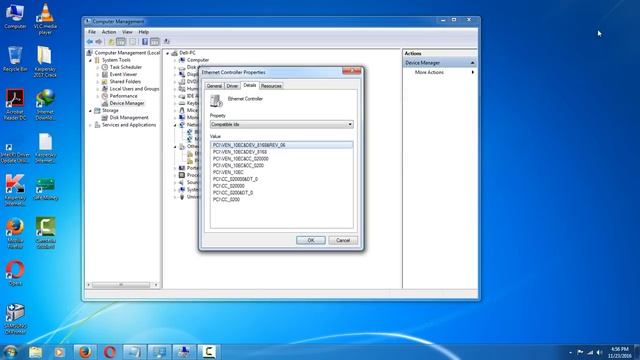
Task: Expand the Services and Applications node
Action: pyautogui.click(x=91, y=125)
